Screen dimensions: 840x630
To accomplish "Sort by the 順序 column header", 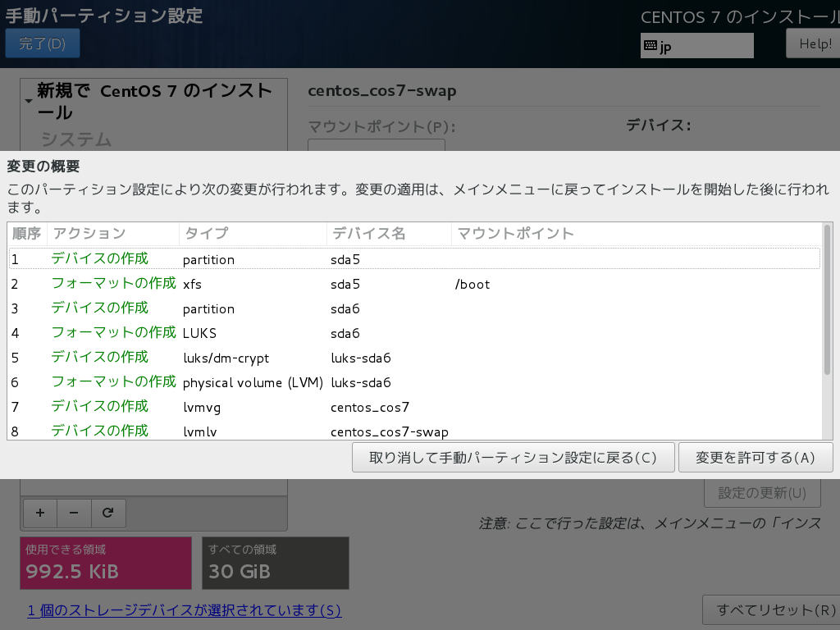I will (x=27, y=234).
